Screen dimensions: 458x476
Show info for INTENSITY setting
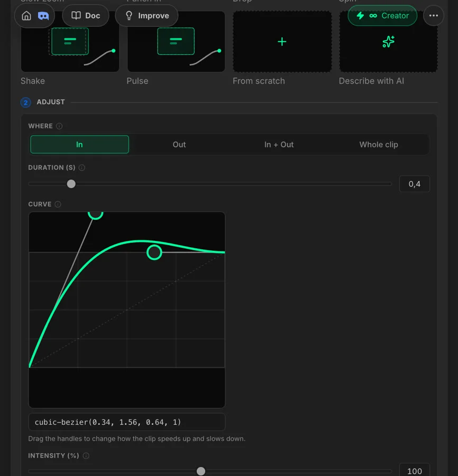tap(86, 456)
